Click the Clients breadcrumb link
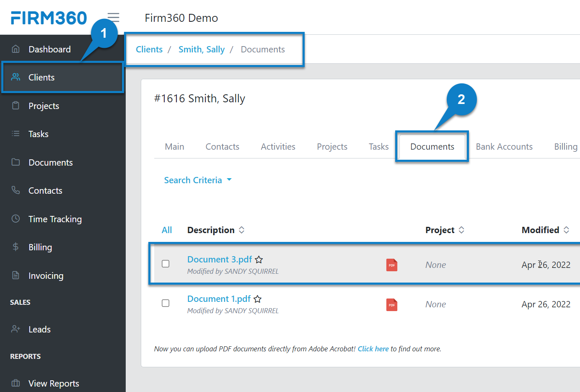Image resolution: width=580 pixels, height=392 pixels. (149, 49)
